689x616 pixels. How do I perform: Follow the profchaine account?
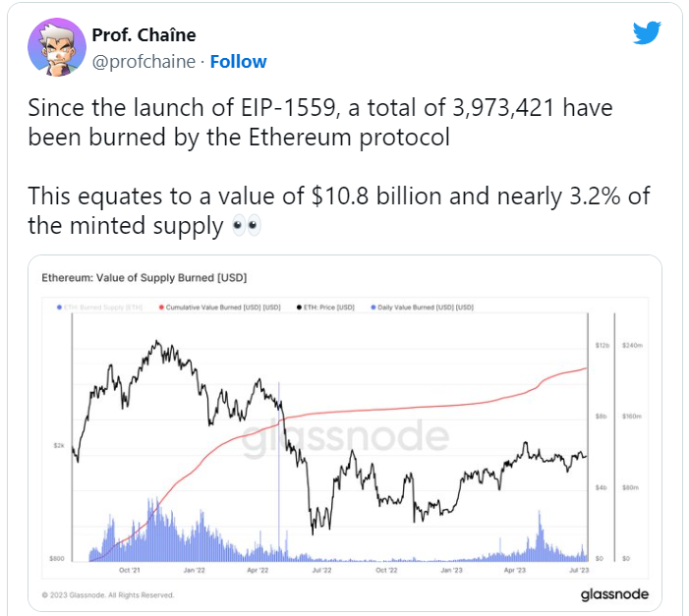point(238,62)
